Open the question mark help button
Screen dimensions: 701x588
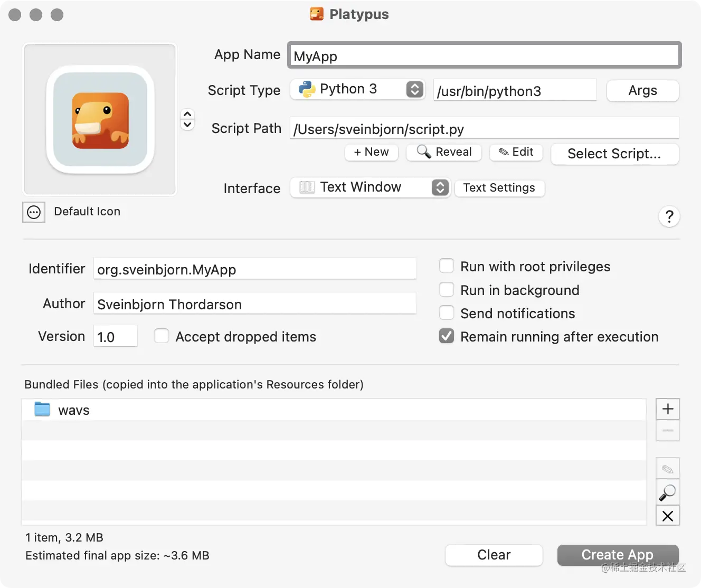(x=669, y=216)
